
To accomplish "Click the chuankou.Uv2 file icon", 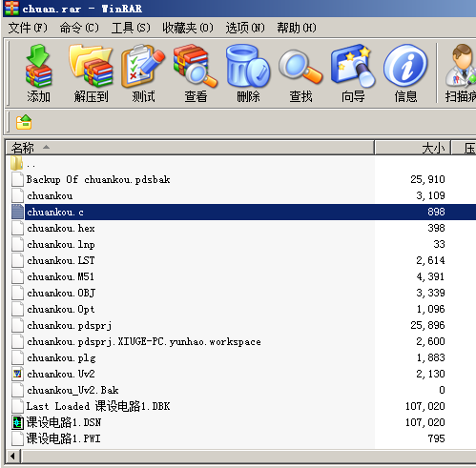I will pyautogui.click(x=17, y=374).
